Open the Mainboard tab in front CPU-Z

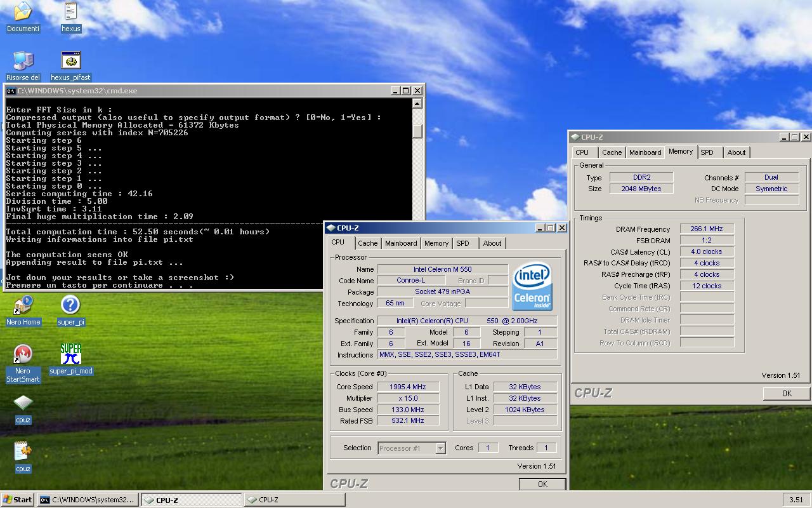tap(402, 243)
